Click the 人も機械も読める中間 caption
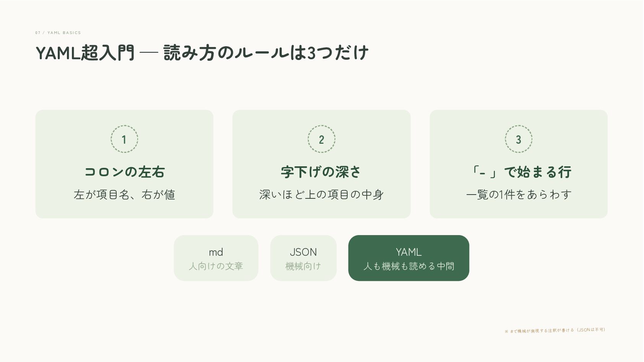This screenshot has height=362, width=644. pos(409,266)
